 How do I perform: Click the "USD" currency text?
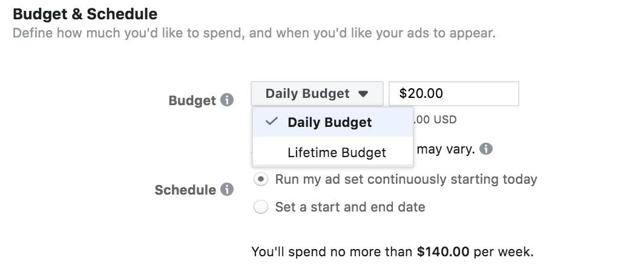445,120
